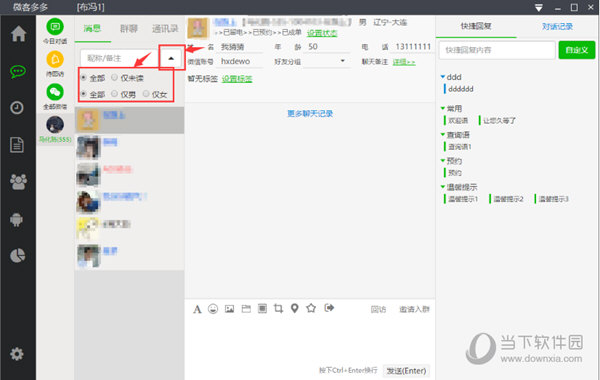Open the group contacts sidebar icon
The image size is (600, 380).
point(18,182)
